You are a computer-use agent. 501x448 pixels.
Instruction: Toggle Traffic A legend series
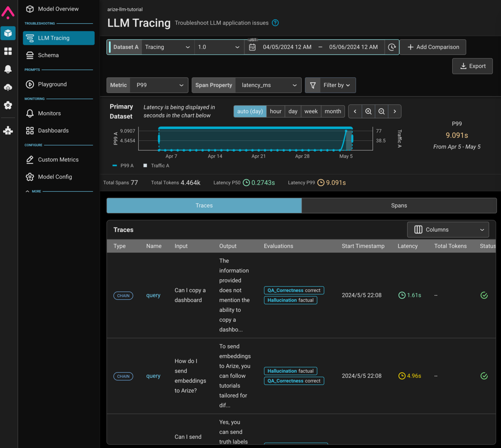[x=156, y=166]
